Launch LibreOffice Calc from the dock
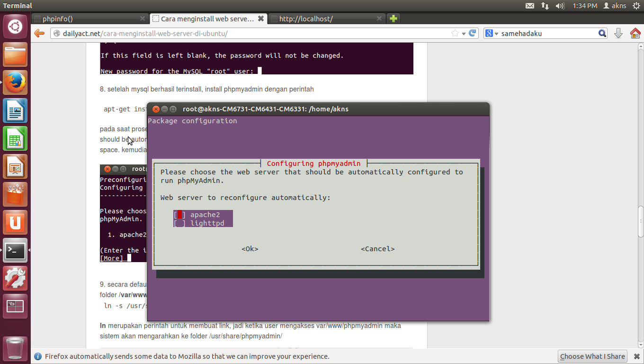 coord(15,138)
